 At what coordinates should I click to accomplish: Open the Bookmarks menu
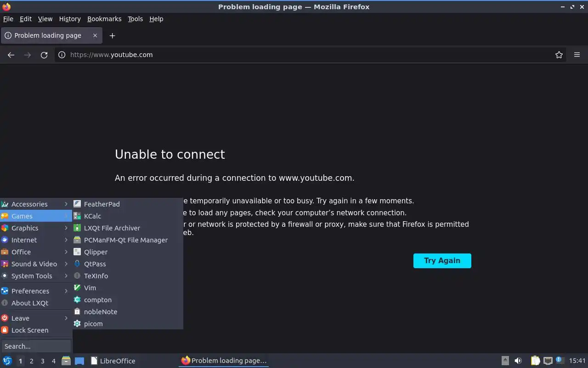[104, 19]
